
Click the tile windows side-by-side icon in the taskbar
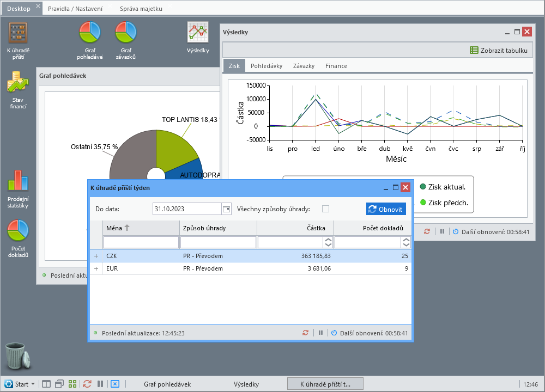click(46, 384)
